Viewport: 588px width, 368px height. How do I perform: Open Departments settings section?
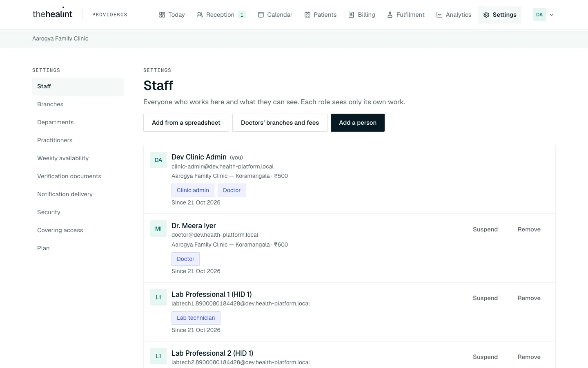click(x=78, y=122)
